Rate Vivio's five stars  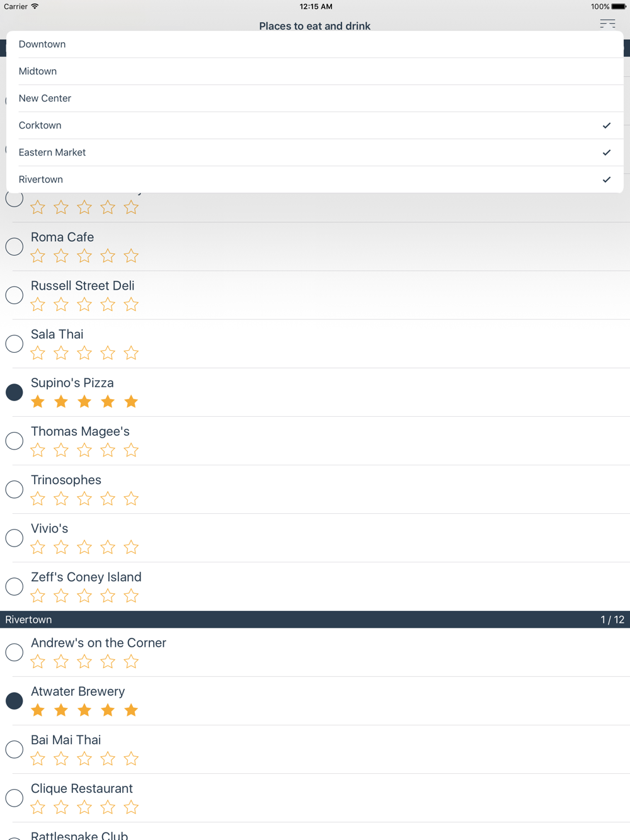(x=131, y=547)
